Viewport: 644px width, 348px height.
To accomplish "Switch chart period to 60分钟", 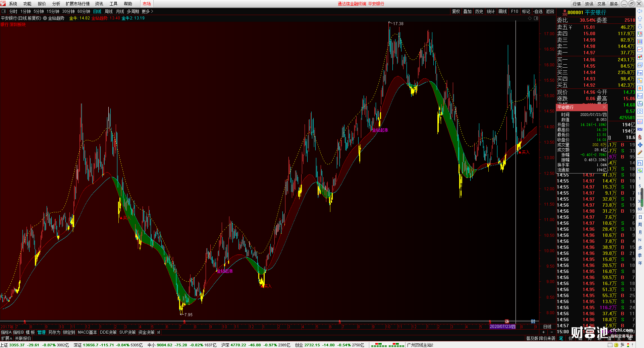I will point(84,11).
